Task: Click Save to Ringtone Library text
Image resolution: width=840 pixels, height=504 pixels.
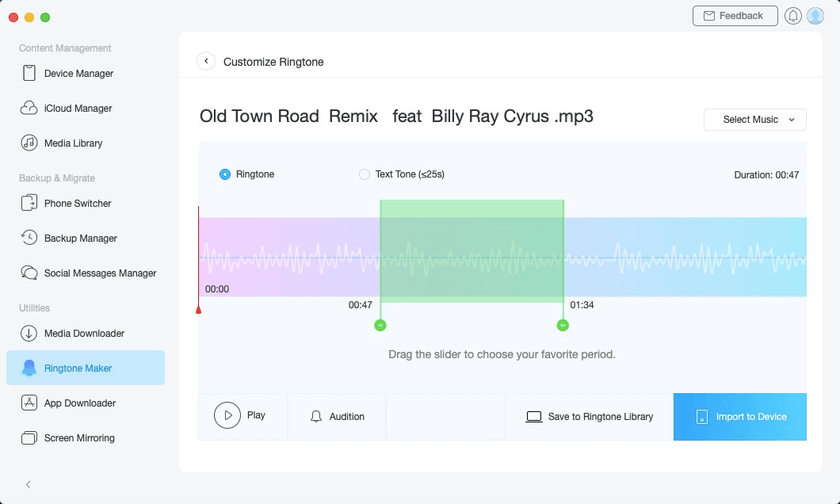Action: coord(601,417)
